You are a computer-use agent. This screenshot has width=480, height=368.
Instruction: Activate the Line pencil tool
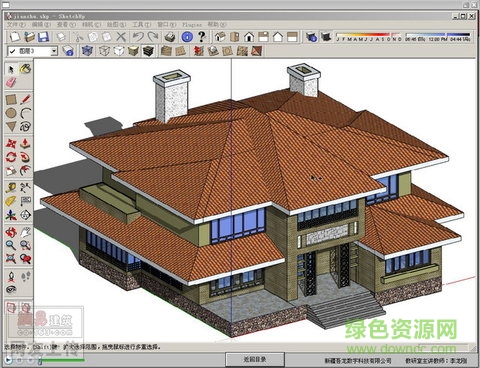[x=25, y=99]
